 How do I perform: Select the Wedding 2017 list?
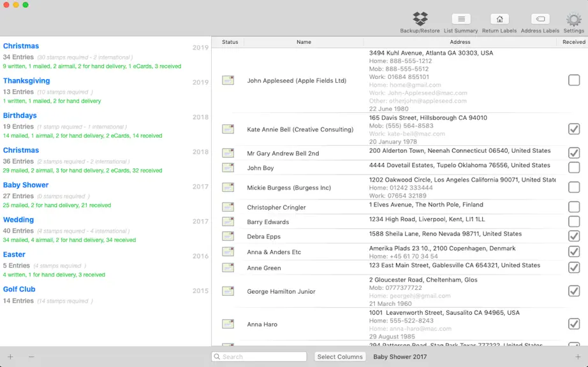point(105,229)
